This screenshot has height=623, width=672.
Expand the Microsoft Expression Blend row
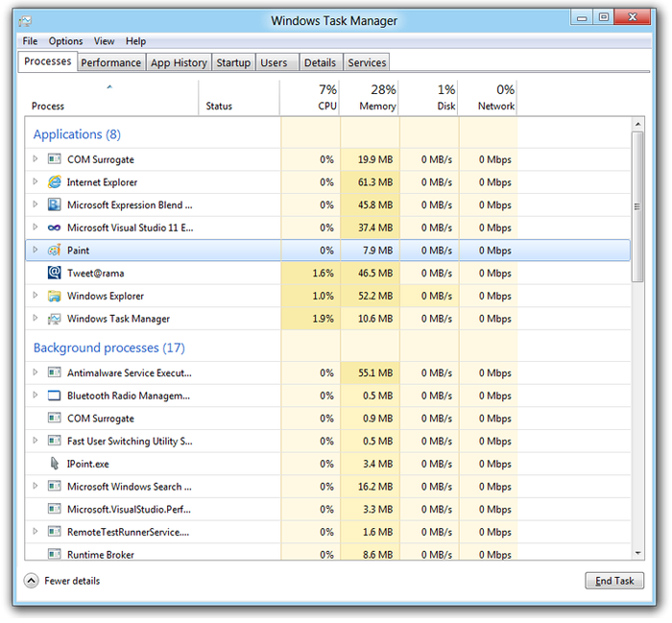[36, 204]
